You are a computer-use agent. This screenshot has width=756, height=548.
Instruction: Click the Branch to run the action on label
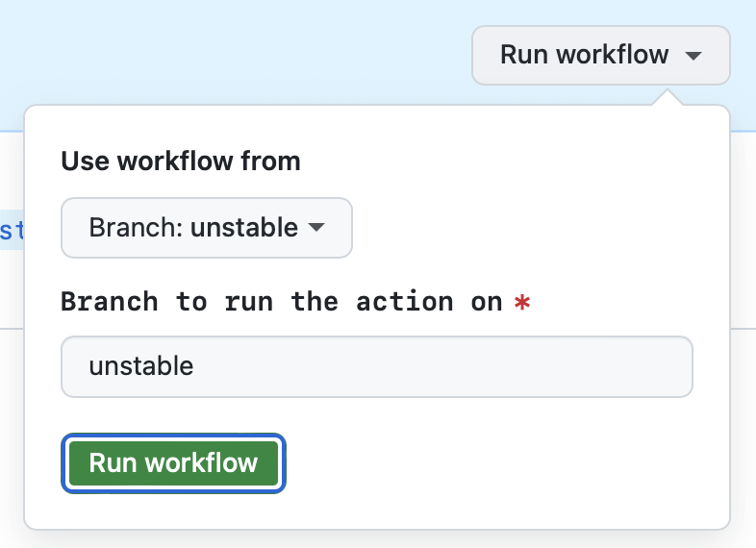[x=281, y=302]
